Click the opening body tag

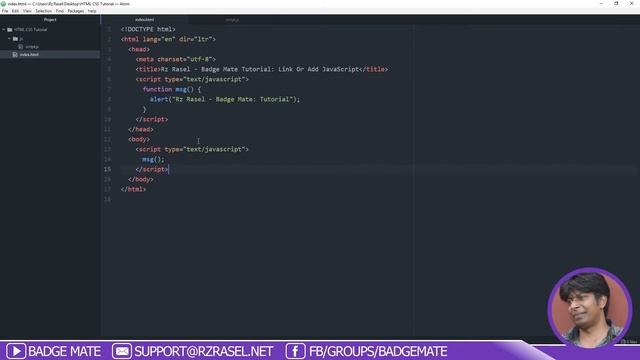(x=139, y=139)
